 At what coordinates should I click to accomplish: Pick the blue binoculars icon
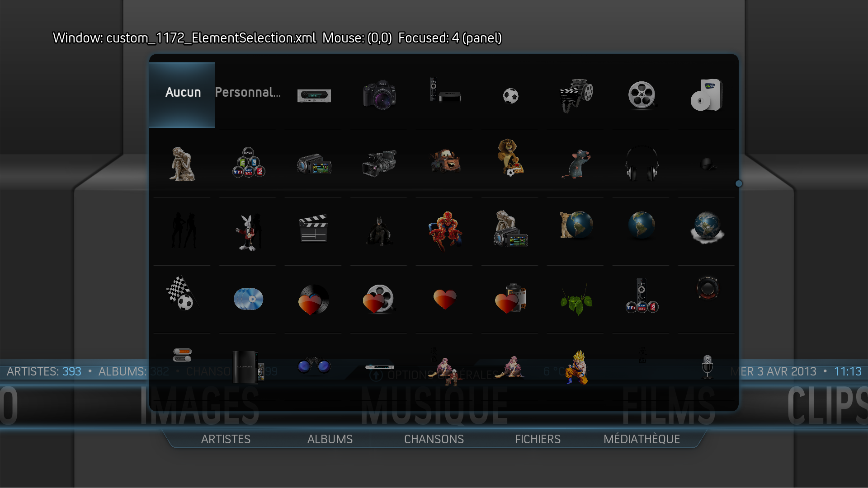click(314, 365)
